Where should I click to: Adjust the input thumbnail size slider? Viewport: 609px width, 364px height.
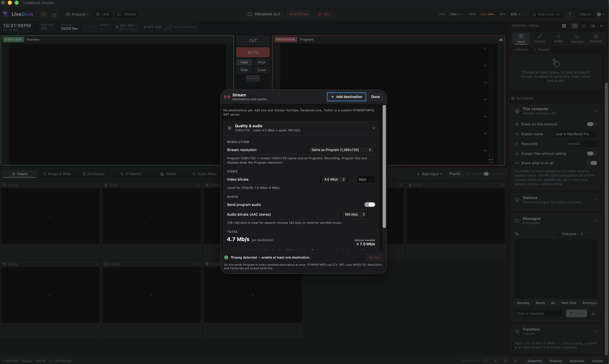486,174
